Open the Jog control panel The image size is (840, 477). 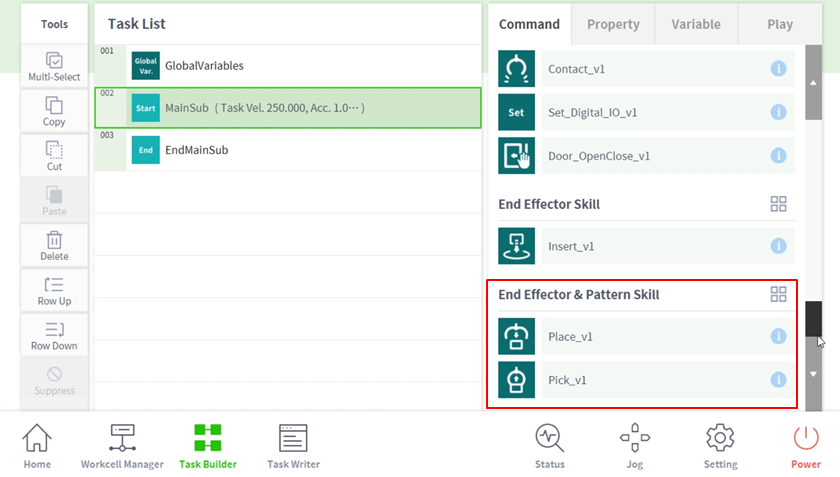[635, 446]
